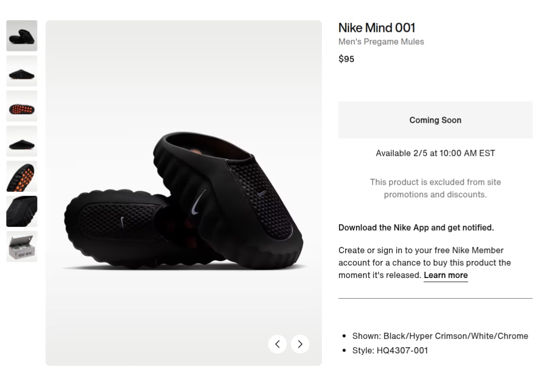Click the Black/Hyper Crimson colorway text

(x=440, y=336)
